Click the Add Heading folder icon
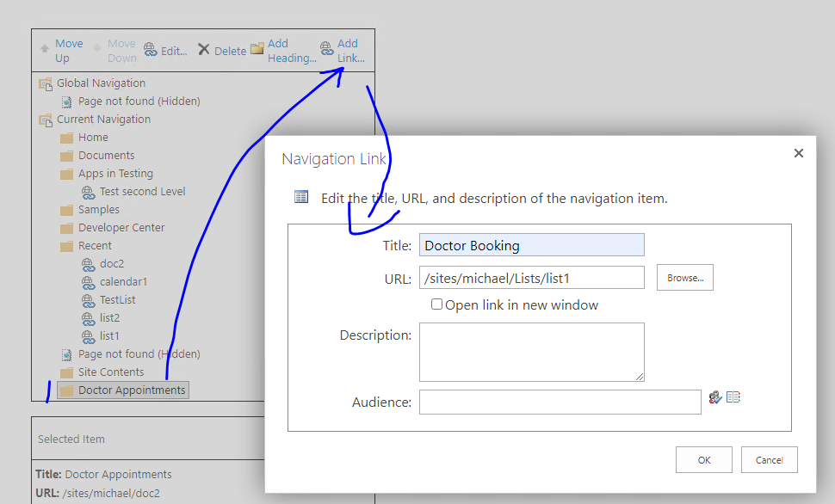The width and height of the screenshot is (835, 504). [257, 48]
